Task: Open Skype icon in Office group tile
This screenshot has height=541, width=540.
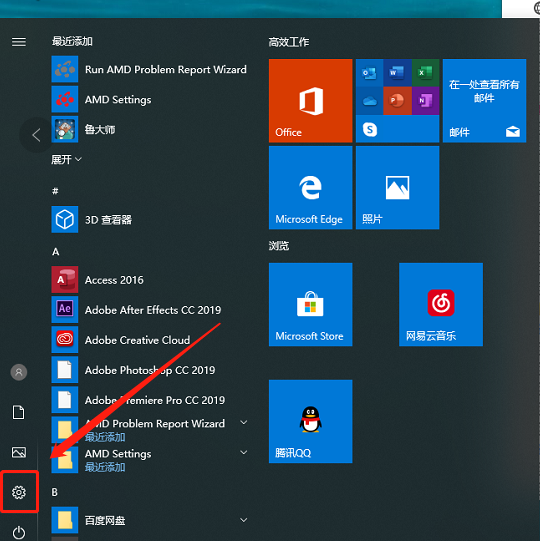Action: pos(370,129)
